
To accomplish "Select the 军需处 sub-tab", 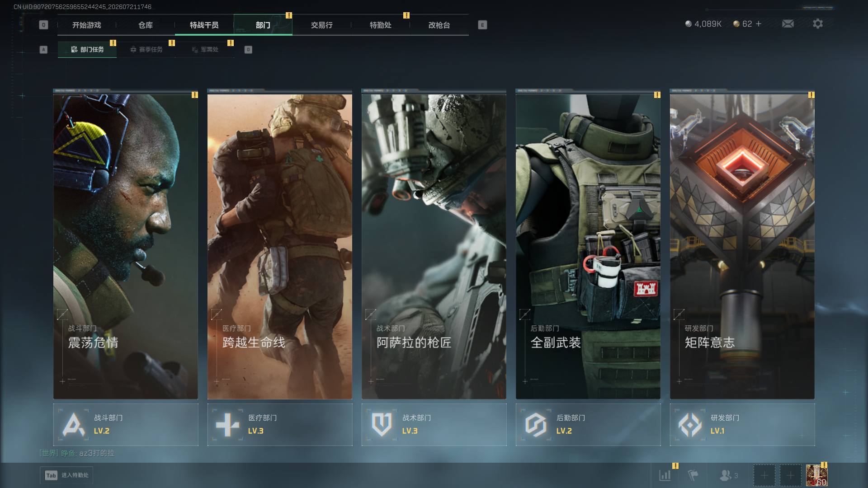I will (205, 50).
